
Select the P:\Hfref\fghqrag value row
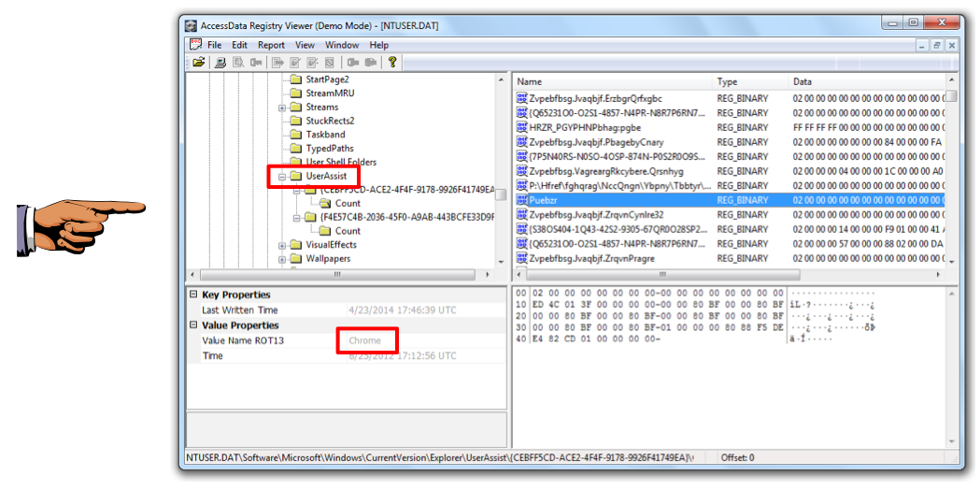click(730, 185)
